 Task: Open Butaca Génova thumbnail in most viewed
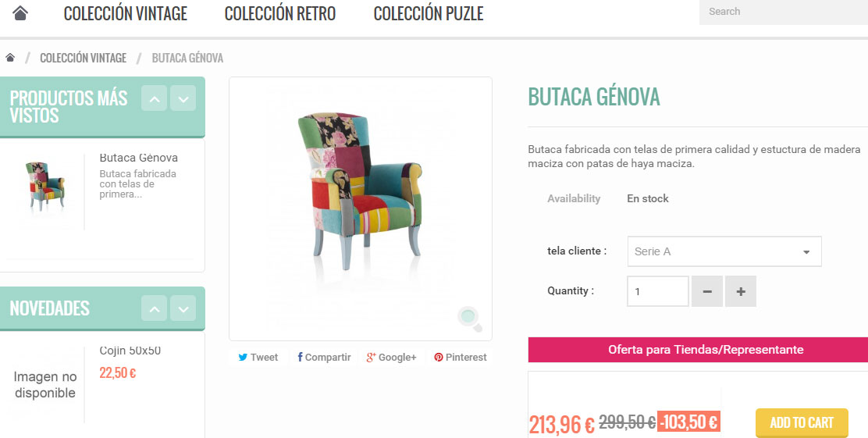pyautogui.click(x=44, y=187)
